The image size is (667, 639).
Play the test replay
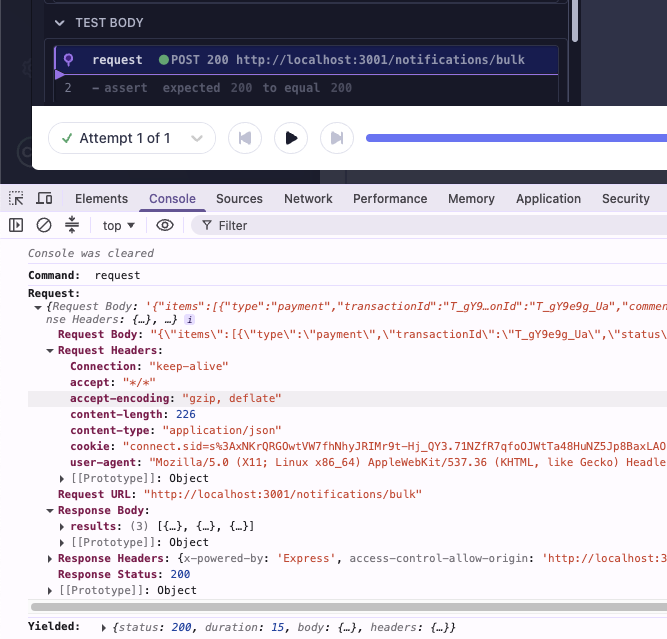click(291, 138)
